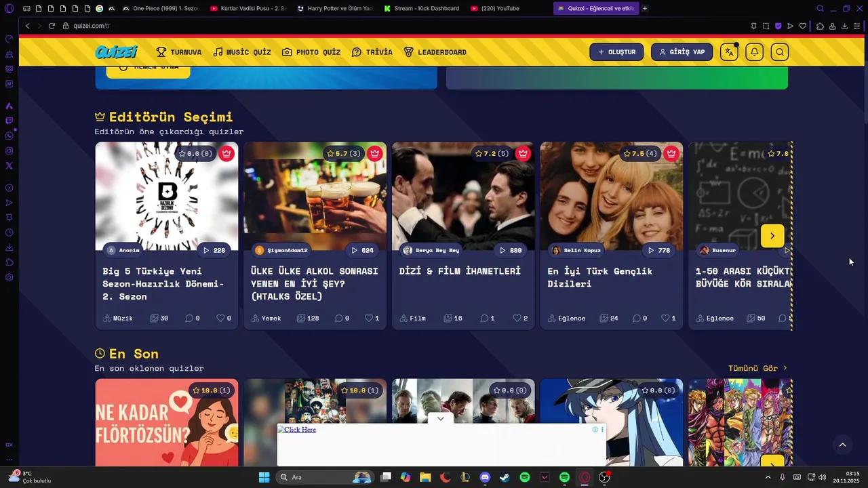Click the Oluştur button

pyautogui.click(x=616, y=52)
